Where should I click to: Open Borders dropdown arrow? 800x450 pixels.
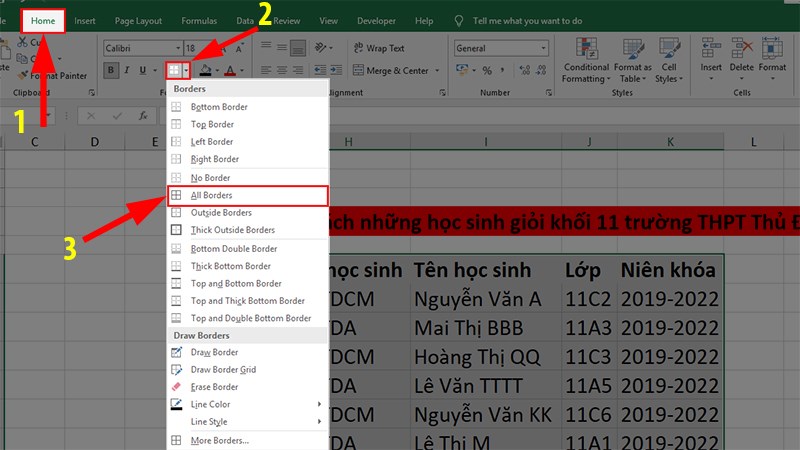pos(186,70)
